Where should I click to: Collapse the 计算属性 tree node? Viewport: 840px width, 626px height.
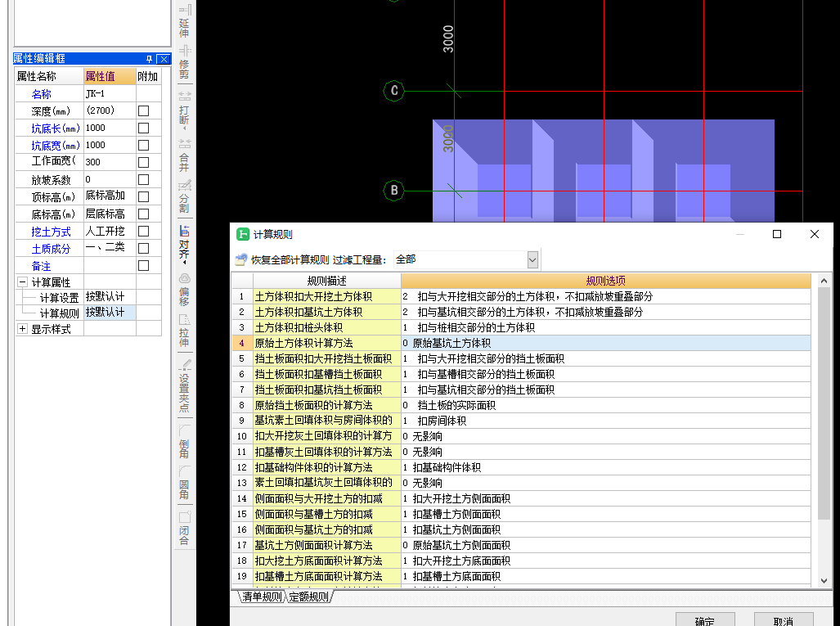23,281
